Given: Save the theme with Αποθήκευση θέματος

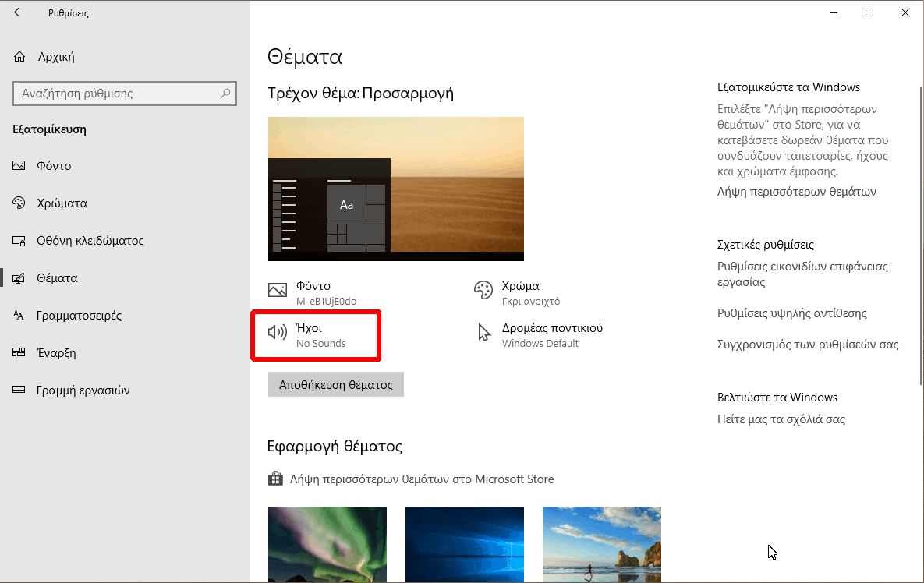Looking at the screenshot, I should click(336, 384).
